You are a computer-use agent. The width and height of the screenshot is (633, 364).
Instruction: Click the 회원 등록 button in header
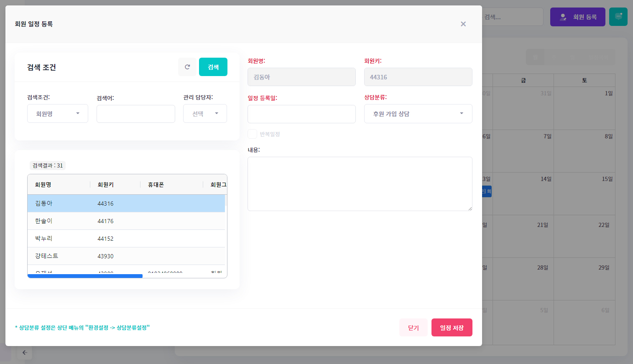[x=577, y=17]
